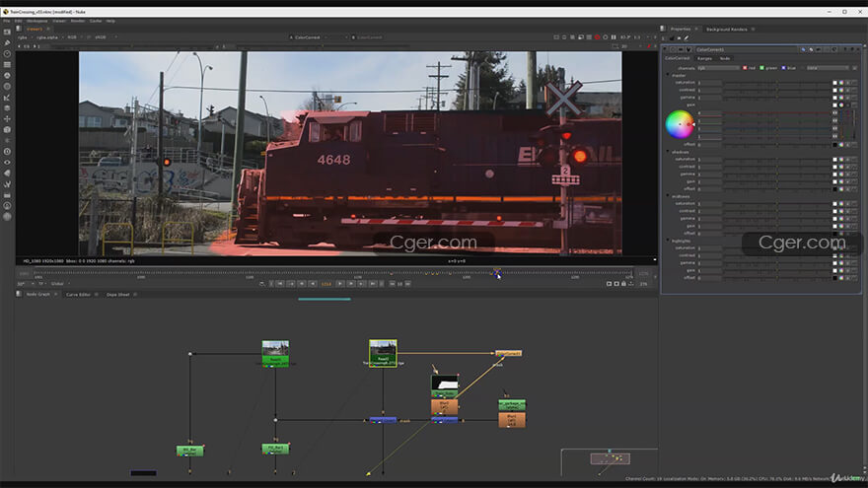
Task: Toggle the red channel checkbox
Action: click(746, 68)
